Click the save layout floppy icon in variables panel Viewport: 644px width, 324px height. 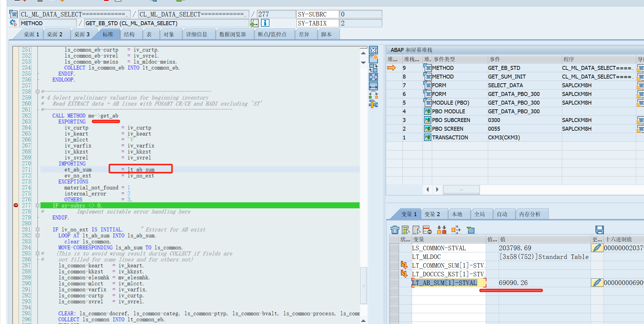coord(600,229)
